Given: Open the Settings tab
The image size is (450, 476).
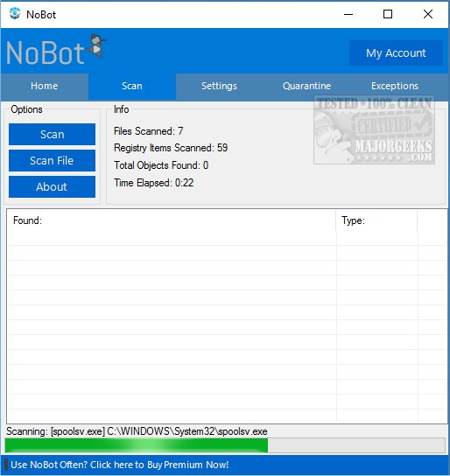Looking at the screenshot, I should [x=219, y=86].
